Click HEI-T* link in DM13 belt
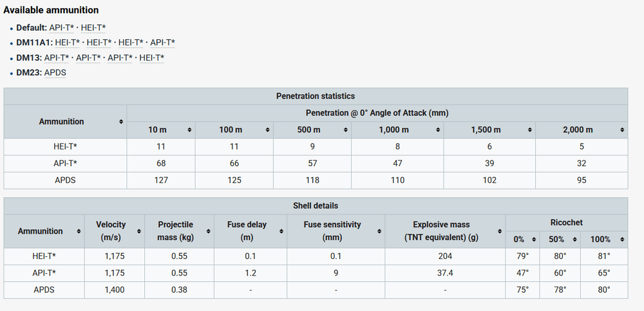 click(152, 57)
